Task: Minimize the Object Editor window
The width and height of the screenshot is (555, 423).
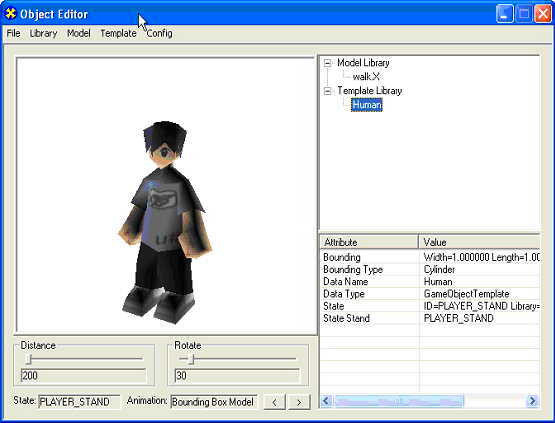Action: coord(504,14)
